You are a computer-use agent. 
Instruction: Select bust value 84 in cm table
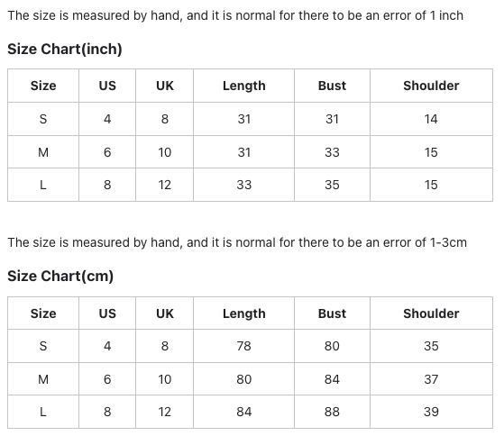click(332, 379)
